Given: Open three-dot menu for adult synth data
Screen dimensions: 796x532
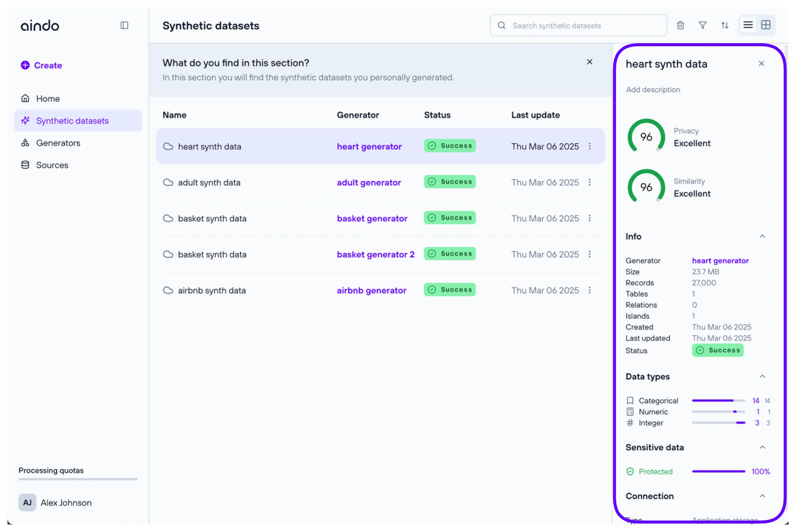Looking at the screenshot, I should coord(590,182).
